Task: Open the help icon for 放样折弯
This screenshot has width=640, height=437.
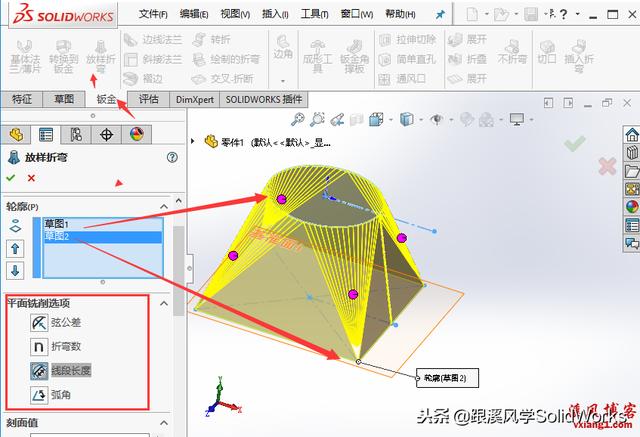Action: (x=172, y=157)
